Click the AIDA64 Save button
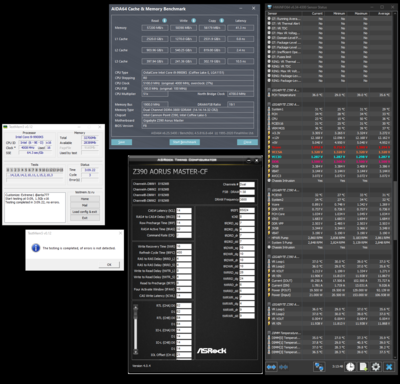The height and width of the screenshot is (384, 400). [121, 142]
